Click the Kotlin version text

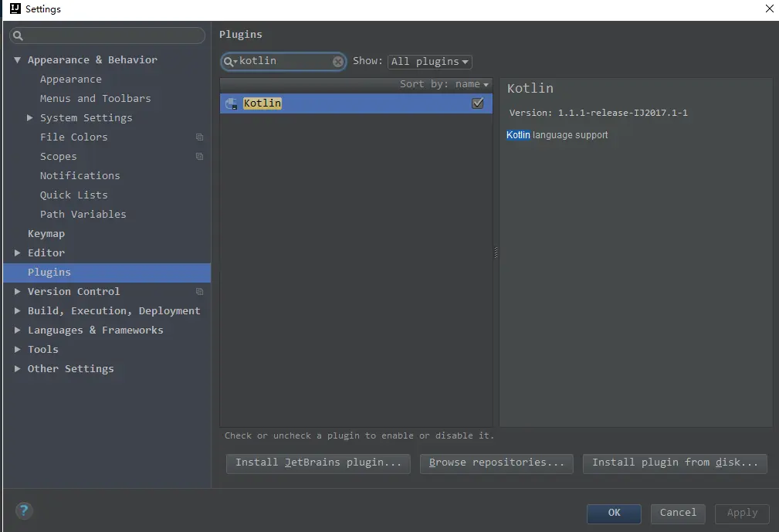tap(598, 114)
